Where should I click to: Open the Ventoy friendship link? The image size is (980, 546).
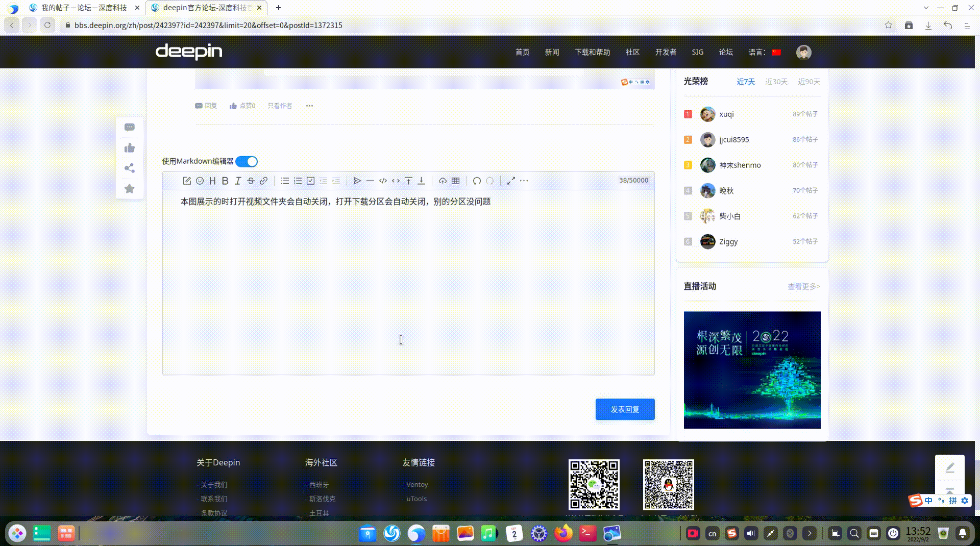pos(417,484)
